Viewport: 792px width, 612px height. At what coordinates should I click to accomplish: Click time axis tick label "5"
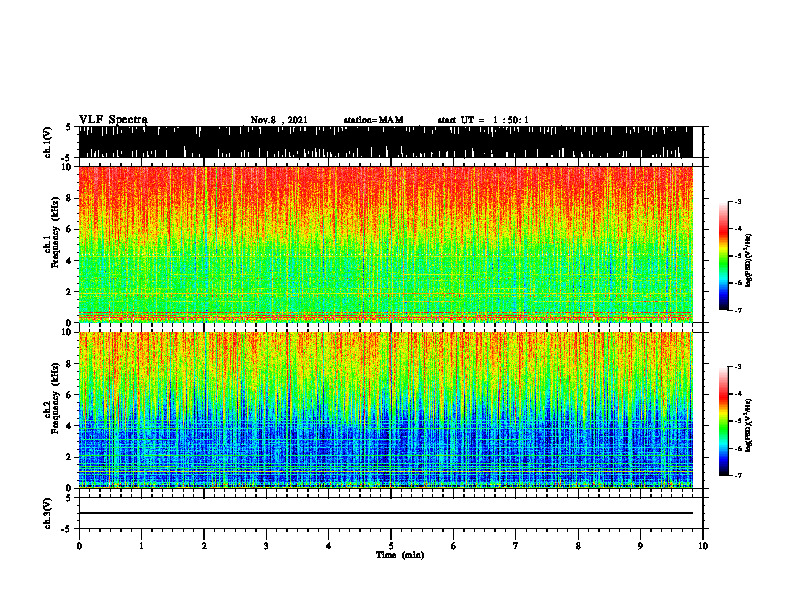tap(391, 546)
